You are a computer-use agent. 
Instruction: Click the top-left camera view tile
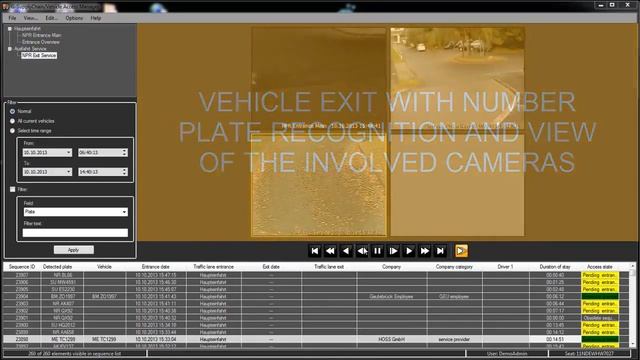(x=318, y=78)
